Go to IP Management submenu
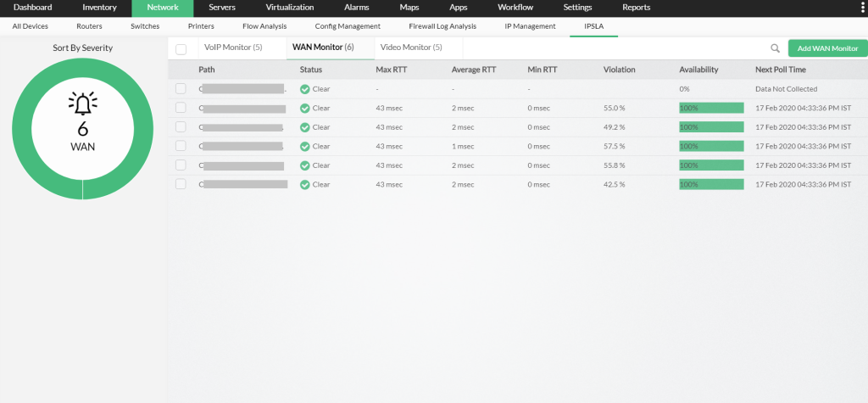Image resolution: width=868 pixels, height=403 pixels. click(531, 26)
